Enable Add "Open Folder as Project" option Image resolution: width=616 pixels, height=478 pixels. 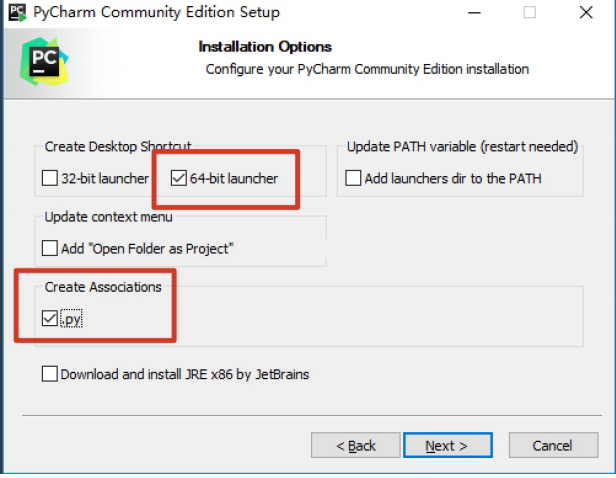50,249
